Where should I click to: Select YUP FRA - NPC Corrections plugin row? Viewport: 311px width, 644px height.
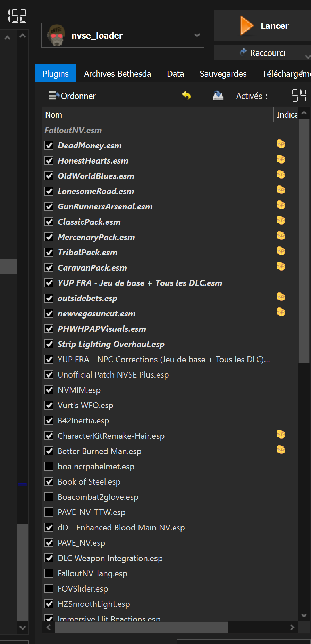(x=170, y=359)
